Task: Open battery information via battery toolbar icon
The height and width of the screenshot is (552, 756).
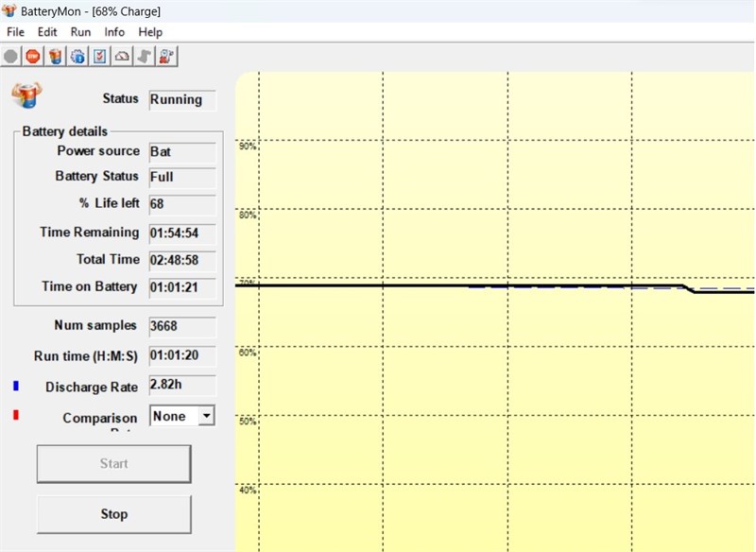Action: point(56,57)
